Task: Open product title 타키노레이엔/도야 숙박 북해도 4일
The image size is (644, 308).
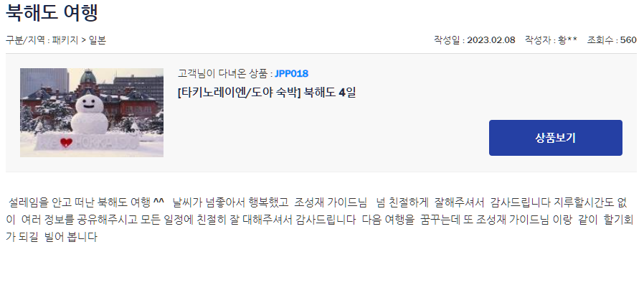Action: click(x=267, y=93)
